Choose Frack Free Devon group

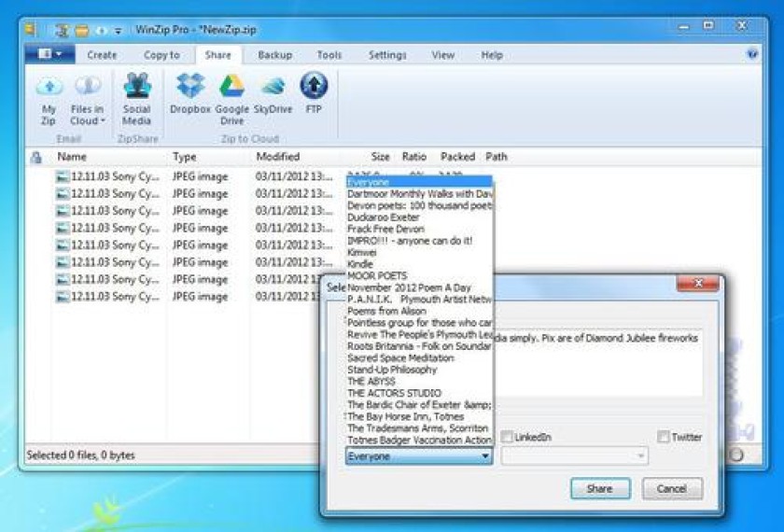pyautogui.click(x=419, y=229)
